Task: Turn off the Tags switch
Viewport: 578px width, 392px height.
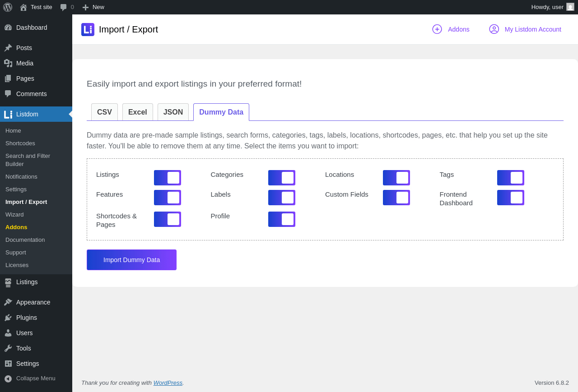Action: click(511, 178)
